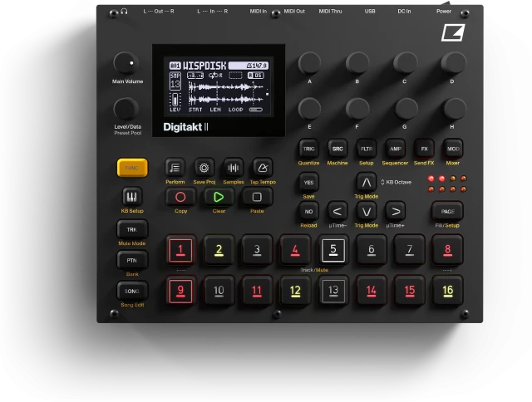The height and width of the screenshot is (402, 532).
Task: Click the keyboard icon KB Setup button
Action: pyautogui.click(x=131, y=197)
